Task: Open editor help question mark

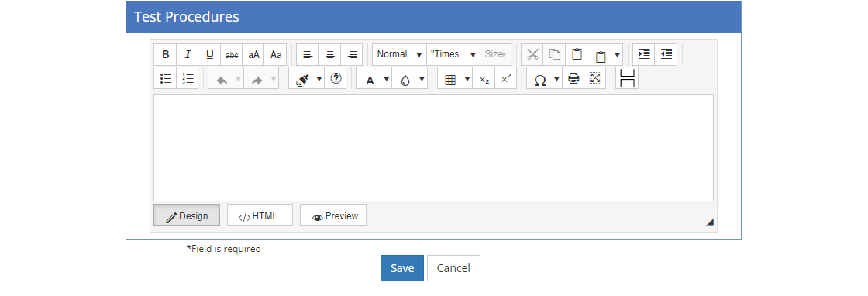Action: [x=336, y=78]
